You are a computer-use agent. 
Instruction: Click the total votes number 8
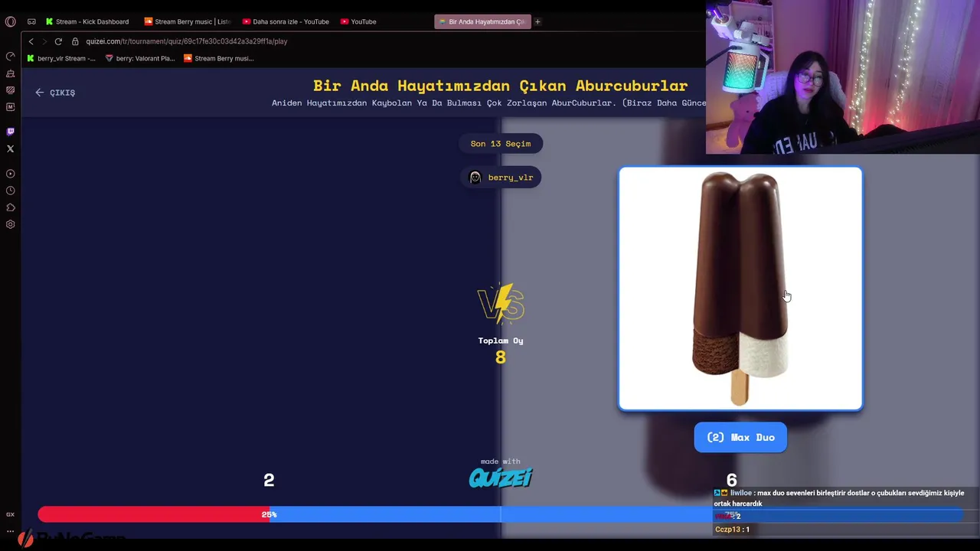click(x=501, y=357)
